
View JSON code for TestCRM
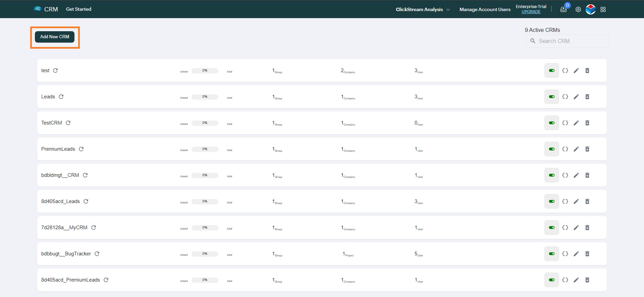(x=565, y=123)
